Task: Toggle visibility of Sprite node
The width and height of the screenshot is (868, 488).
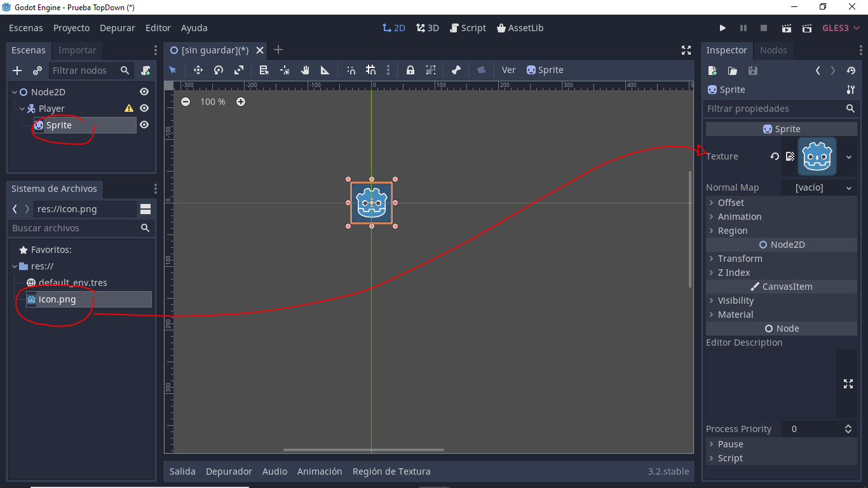Action: [x=144, y=125]
